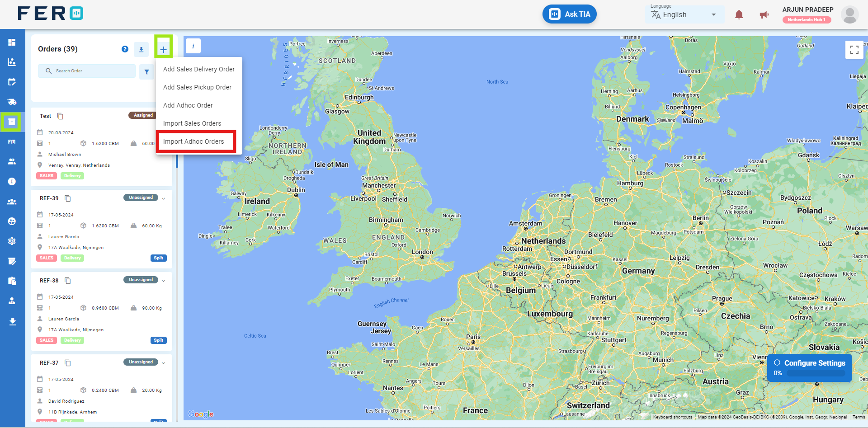Open the user profile avatar
This screenshot has height=428, width=868.
click(849, 15)
